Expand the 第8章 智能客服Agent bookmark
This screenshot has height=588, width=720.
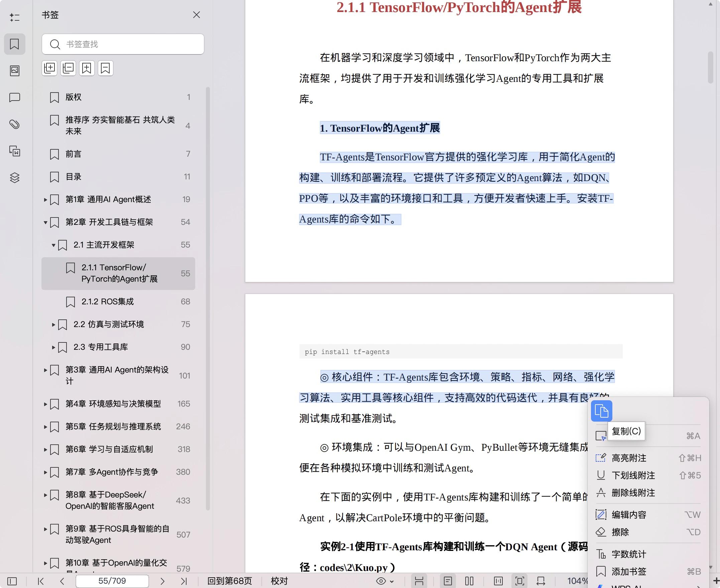tap(45, 495)
